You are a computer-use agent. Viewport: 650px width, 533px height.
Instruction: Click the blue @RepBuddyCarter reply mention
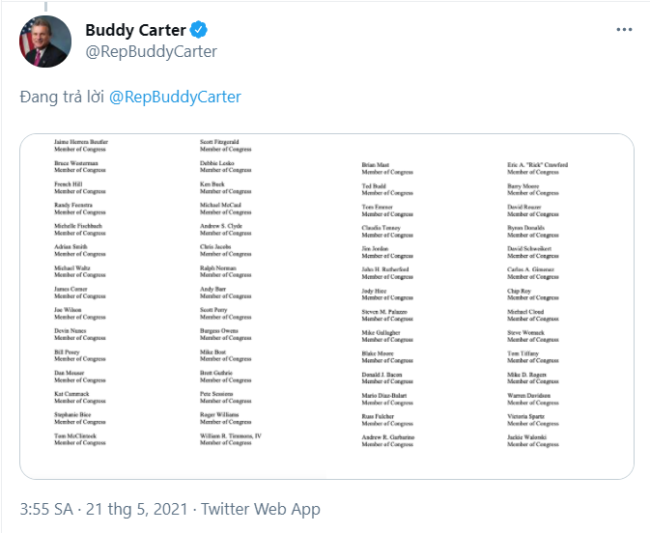(x=175, y=97)
